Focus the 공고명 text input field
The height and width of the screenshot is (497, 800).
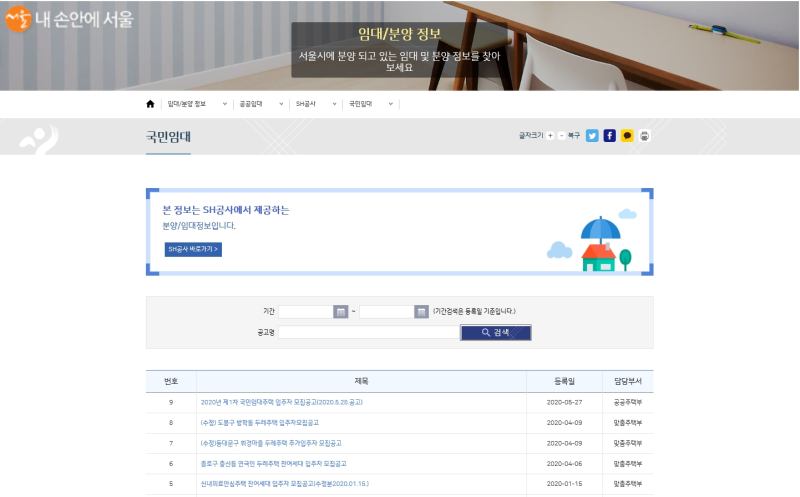click(369, 332)
